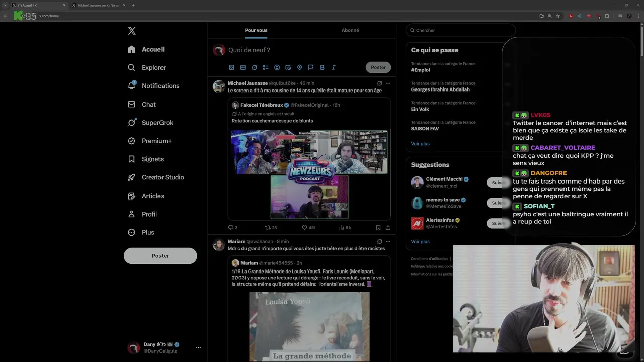Viewport: 644px width, 362px height.
Task: Add a location tag to the post
Action: (299, 67)
